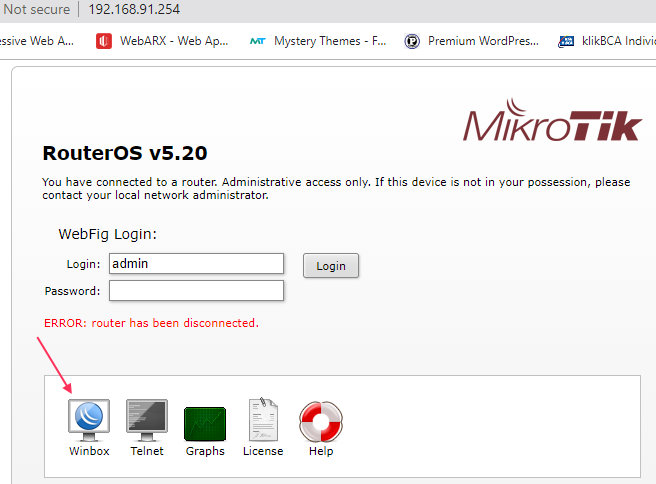
Task: Click the MikroTik logo
Action: [552, 120]
